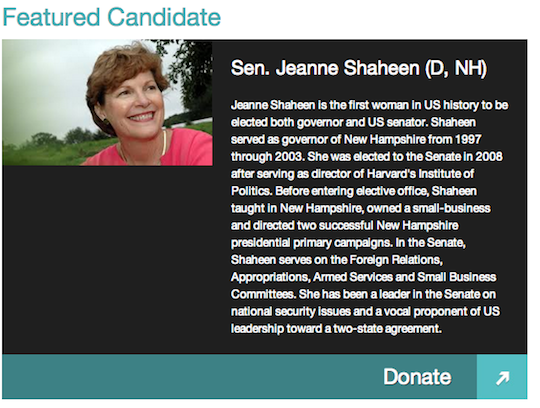Image resolution: width=540 pixels, height=408 pixels.
Task: Click the bio line 'Shaheen serves on the Foreign Relations'
Action: [337, 260]
